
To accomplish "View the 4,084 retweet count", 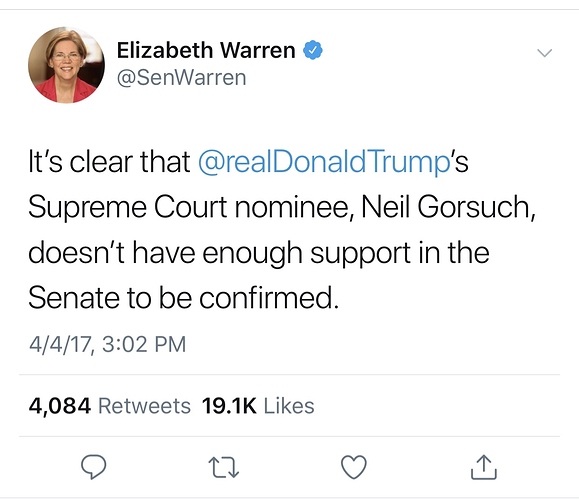I will tap(60, 406).
